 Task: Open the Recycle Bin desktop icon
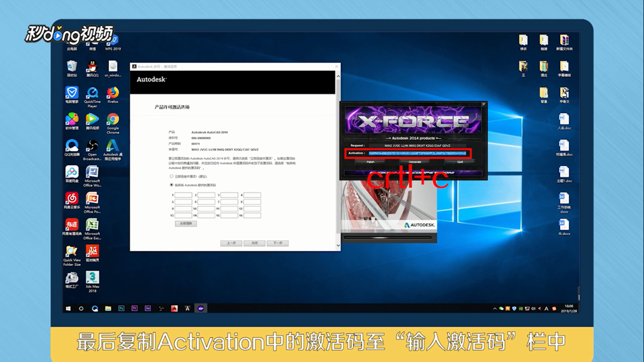click(x=71, y=69)
